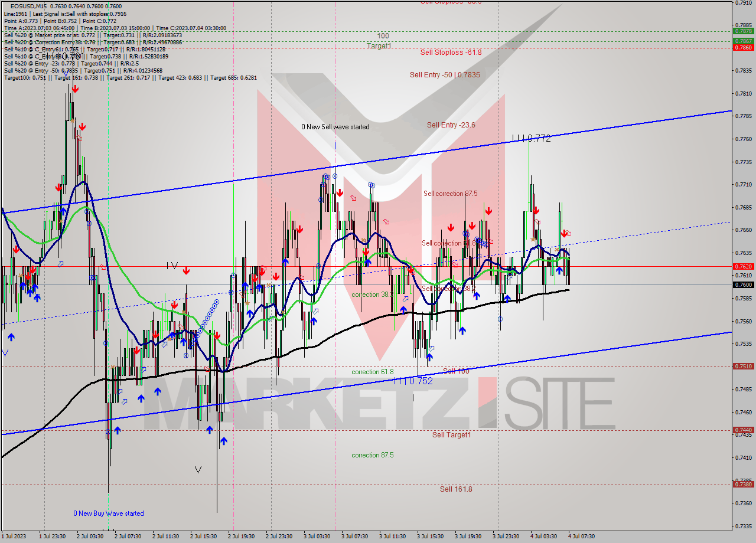Click the '2 Jul 19:30' time label
Image resolution: width=756 pixels, height=543 pixels.
tap(241, 537)
